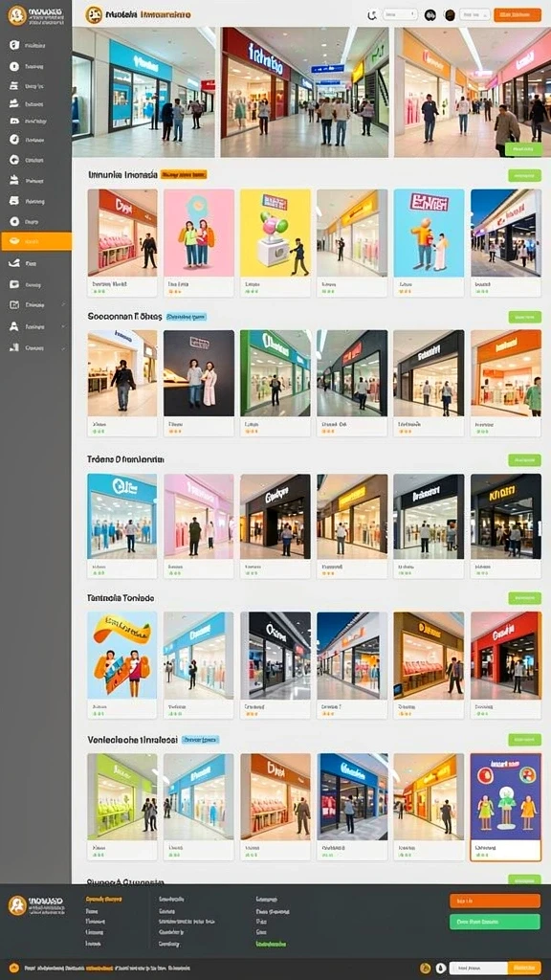Click the black circular icon beside header dropdown

430,15
